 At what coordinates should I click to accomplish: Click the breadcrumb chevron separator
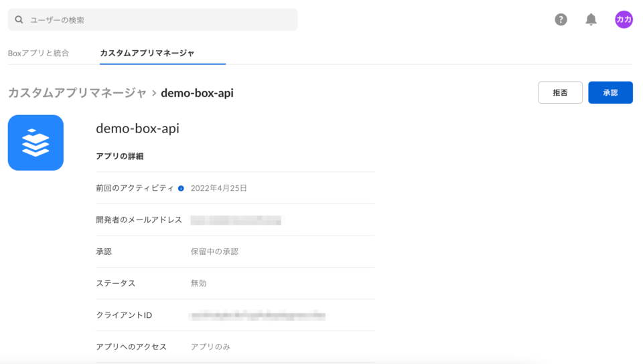click(153, 93)
